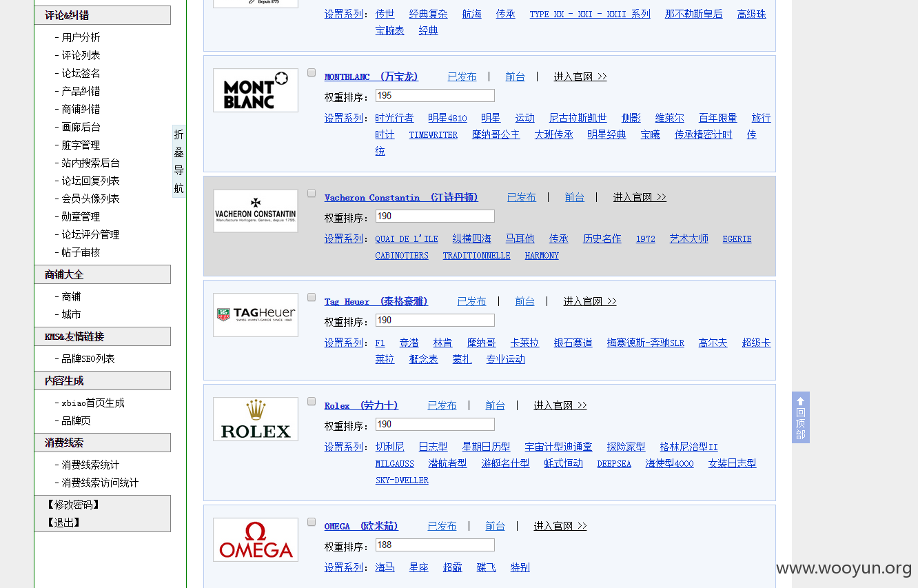Click 【退出】 logout link
The width and height of the screenshot is (918, 588).
(63, 523)
